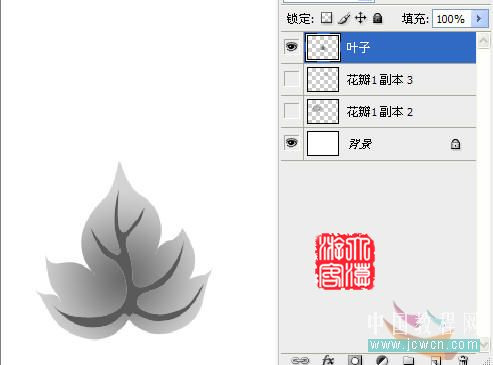Screen dimensions: 493x365
Task: Select the 花瓣1 副本 2 layer thumbnail
Action: tap(323, 111)
